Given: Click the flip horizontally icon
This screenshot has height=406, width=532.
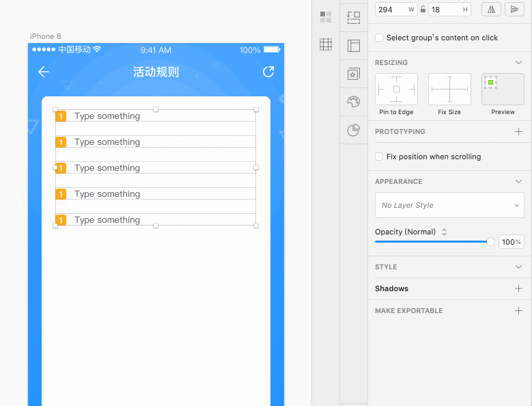Looking at the screenshot, I should (x=491, y=10).
